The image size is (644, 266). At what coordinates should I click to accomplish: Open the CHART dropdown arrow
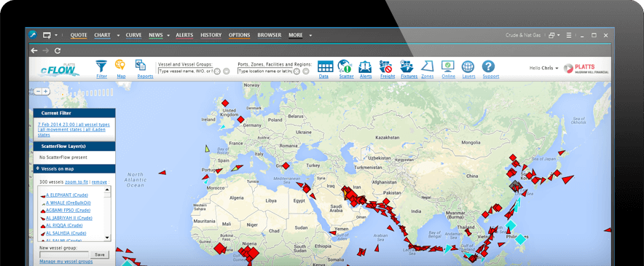tap(118, 36)
